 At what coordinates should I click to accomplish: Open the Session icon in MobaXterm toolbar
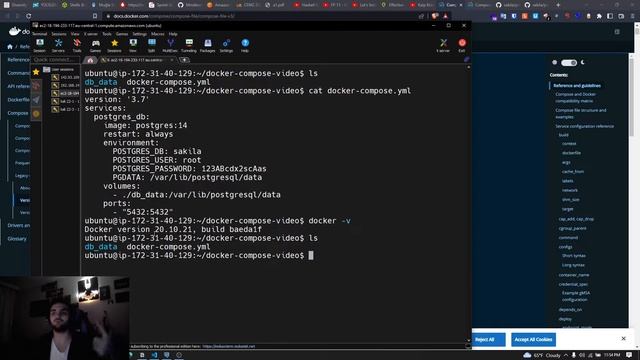pos(40,45)
